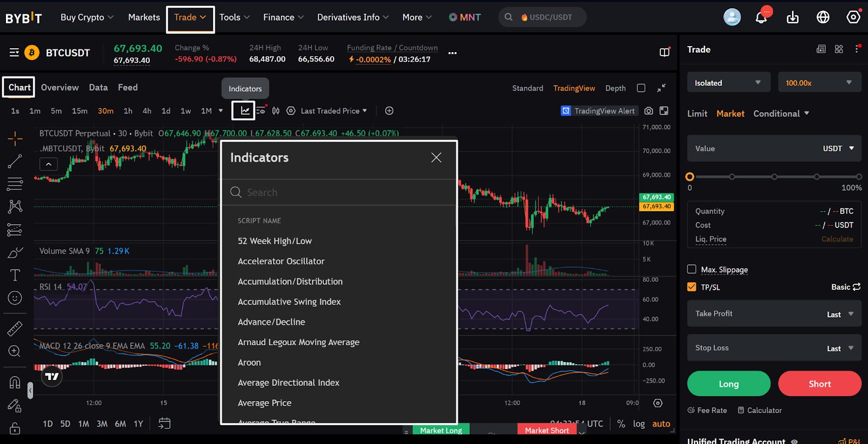Open the candlestick chart type selector

[x=276, y=111]
